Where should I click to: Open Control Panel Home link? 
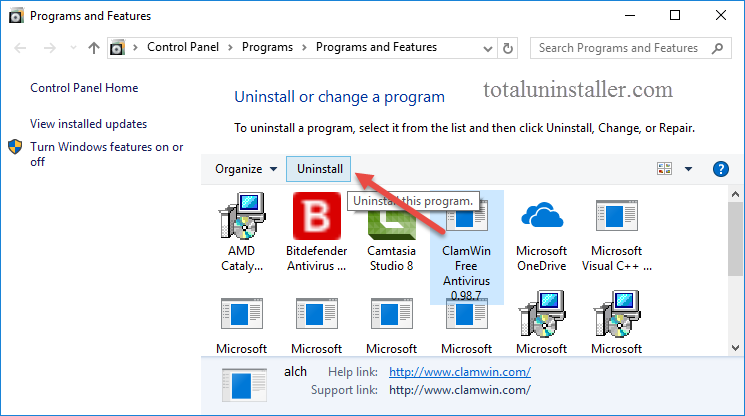point(84,88)
